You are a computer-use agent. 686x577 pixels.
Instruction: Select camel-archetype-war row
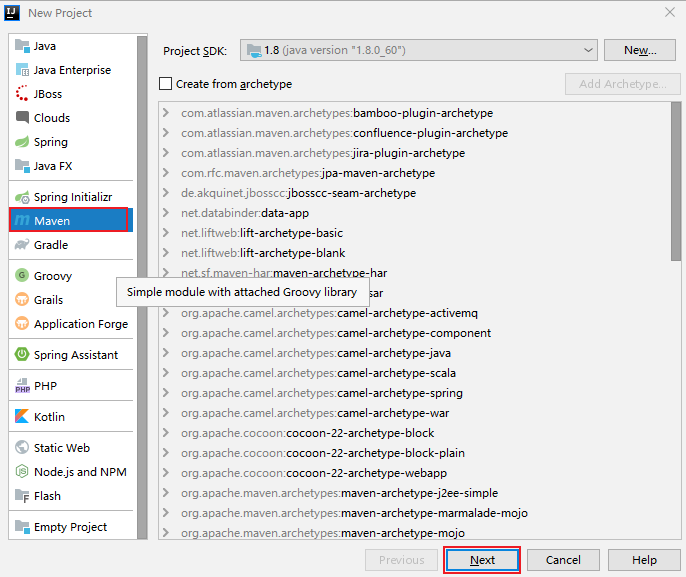click(x=414, y=413)
